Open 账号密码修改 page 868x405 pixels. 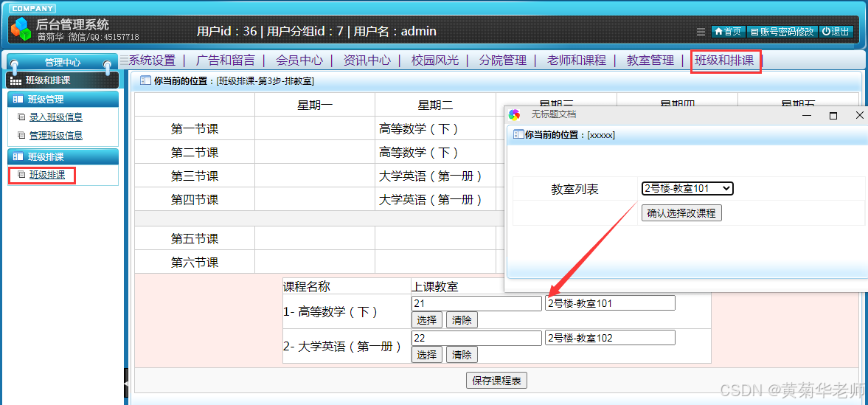coord(782,32)
